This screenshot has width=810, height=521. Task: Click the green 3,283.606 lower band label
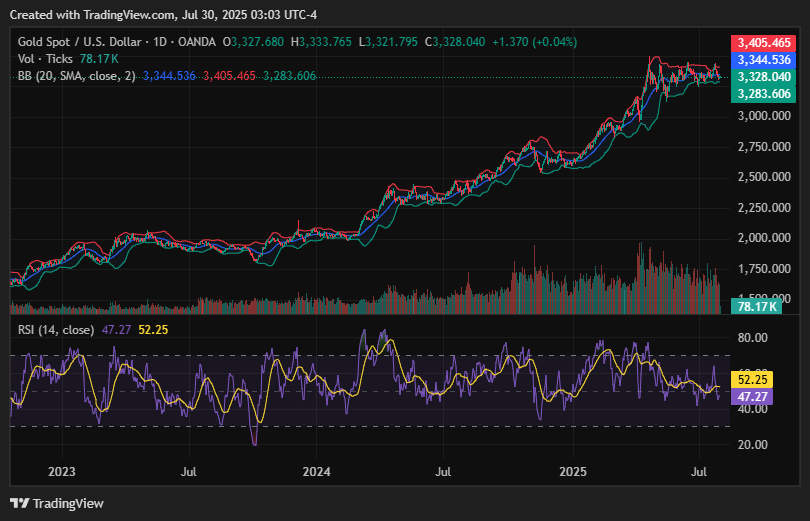(x=765, y=93)
